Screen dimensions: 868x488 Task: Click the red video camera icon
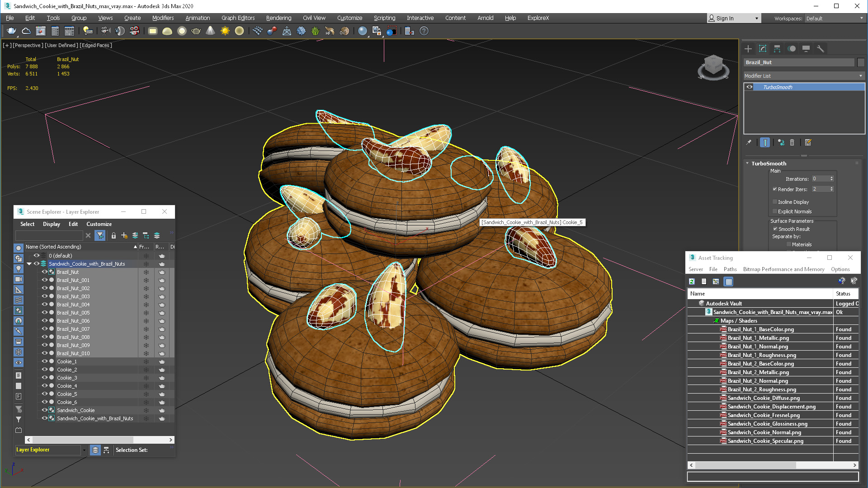click(x=134, y=31)
